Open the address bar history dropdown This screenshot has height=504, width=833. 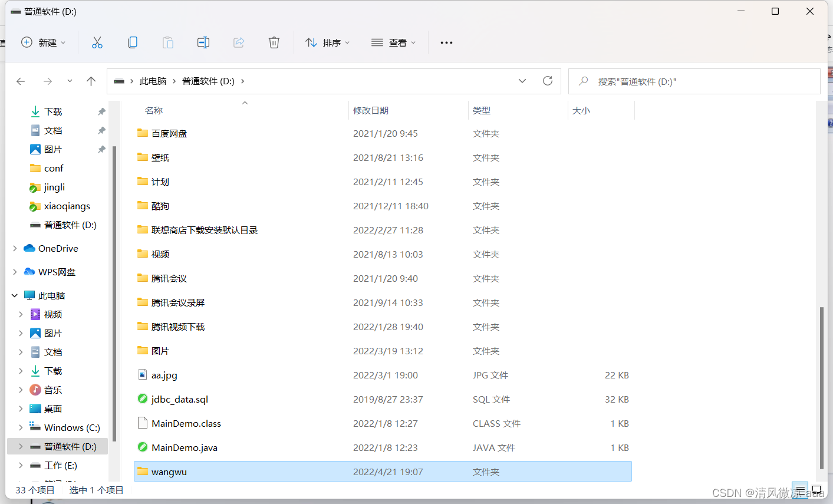(522, 81)
